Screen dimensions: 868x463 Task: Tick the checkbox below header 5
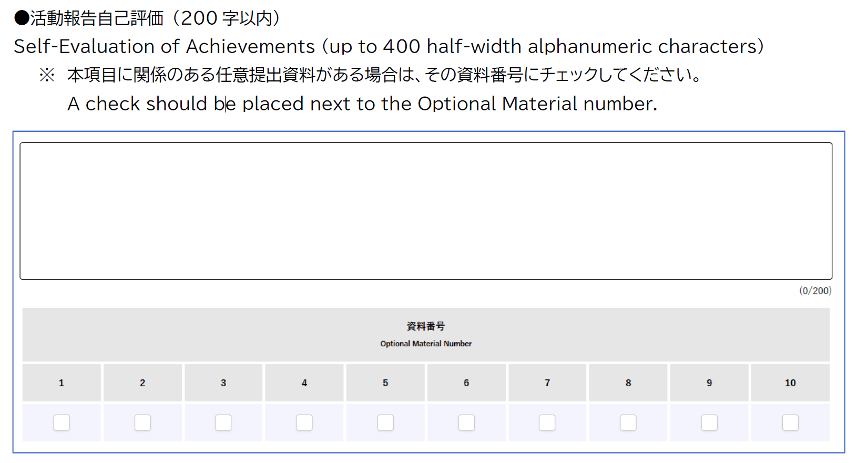click(385, 422)
